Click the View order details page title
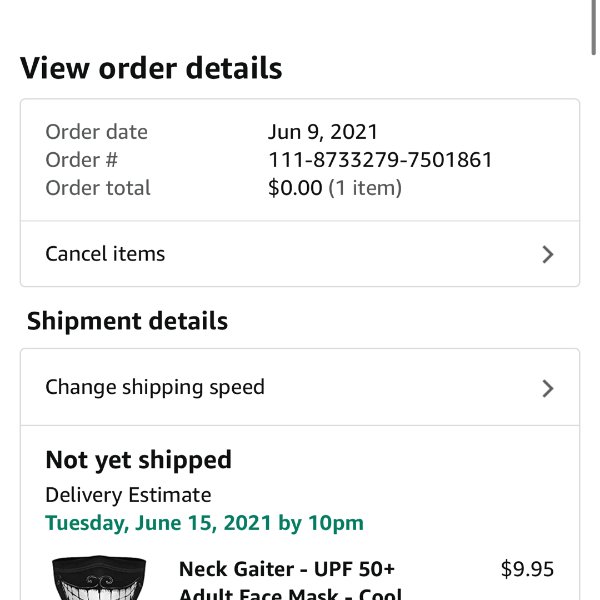This screenshot has height=600, width=600. pyautogui.click(x=151, y=68)
